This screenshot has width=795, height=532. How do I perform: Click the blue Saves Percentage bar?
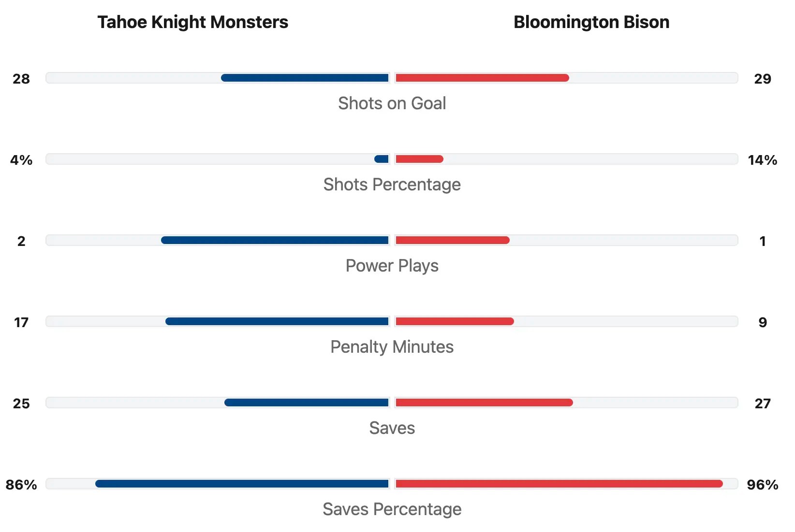[x=242, y=484]
